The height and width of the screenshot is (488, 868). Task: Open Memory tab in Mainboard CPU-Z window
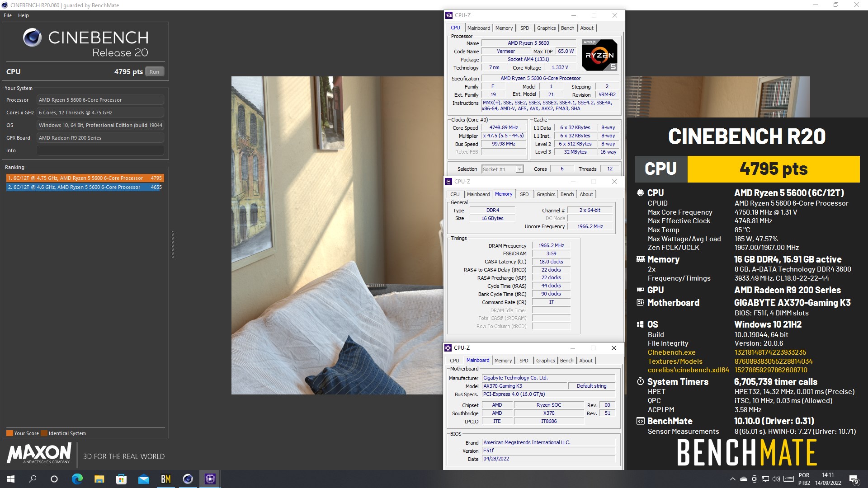point(503,361)
